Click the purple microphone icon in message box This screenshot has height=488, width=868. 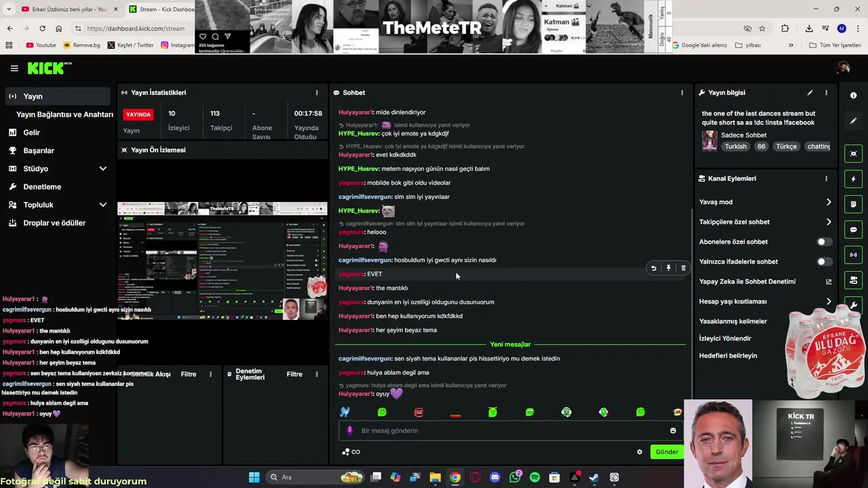tap(350, 430)
